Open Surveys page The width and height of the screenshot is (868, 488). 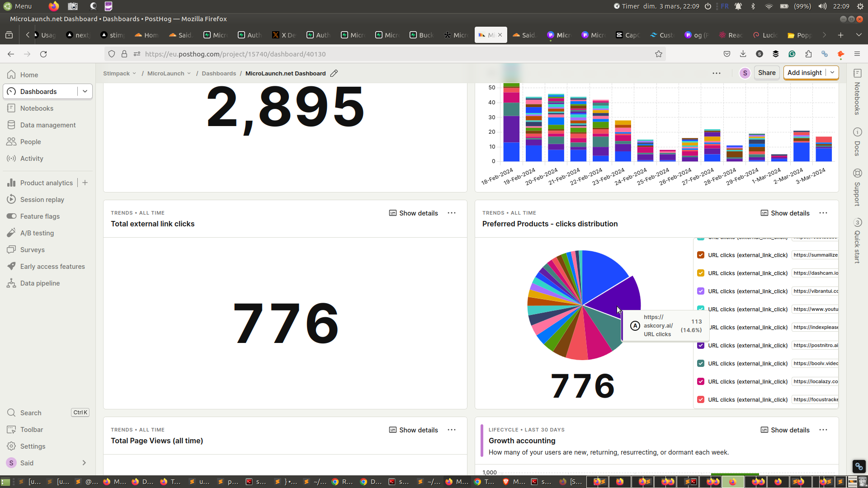[x=32, y=249]
